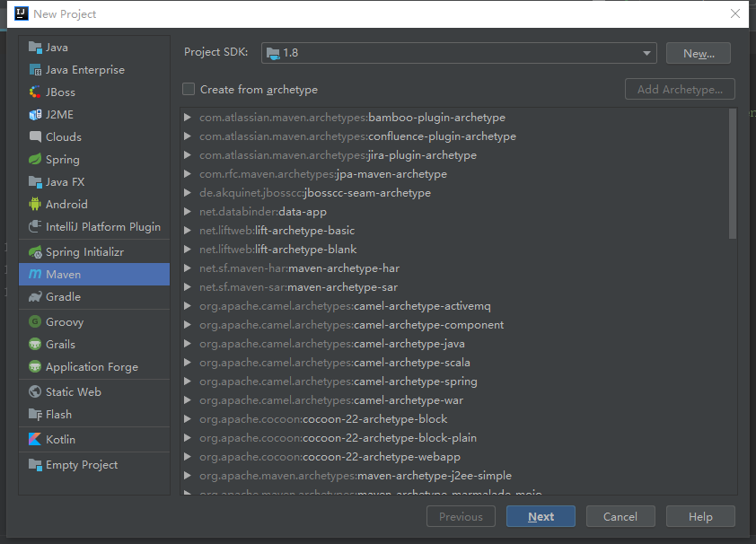Expand the jpa-maven-archetype node

[188, 174]
